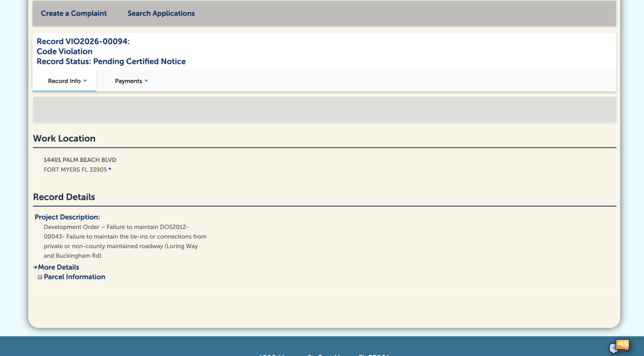Switch to the Record Info tab
The width and height of the screenshot is (644, 356).
[x=64, y=81]
